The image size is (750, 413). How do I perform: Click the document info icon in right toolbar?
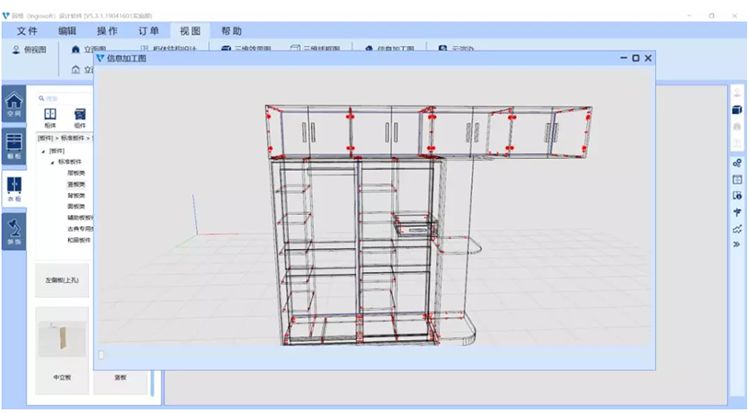tap(737, 196)
